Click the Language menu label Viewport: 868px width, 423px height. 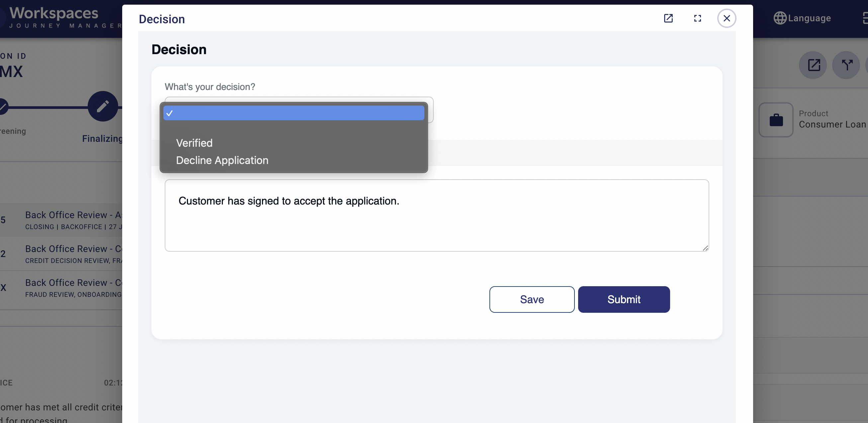[x=809, y=18]
